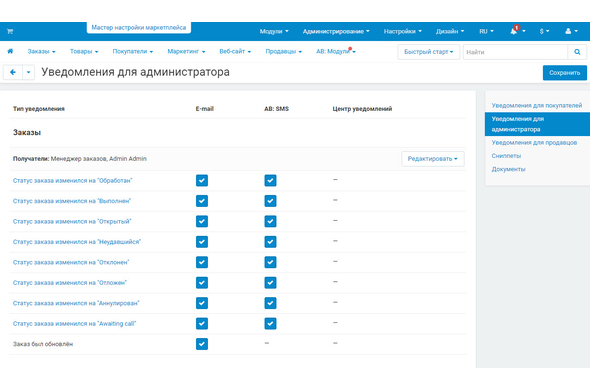Open "Отложен" status notification link

pos(70,283)
